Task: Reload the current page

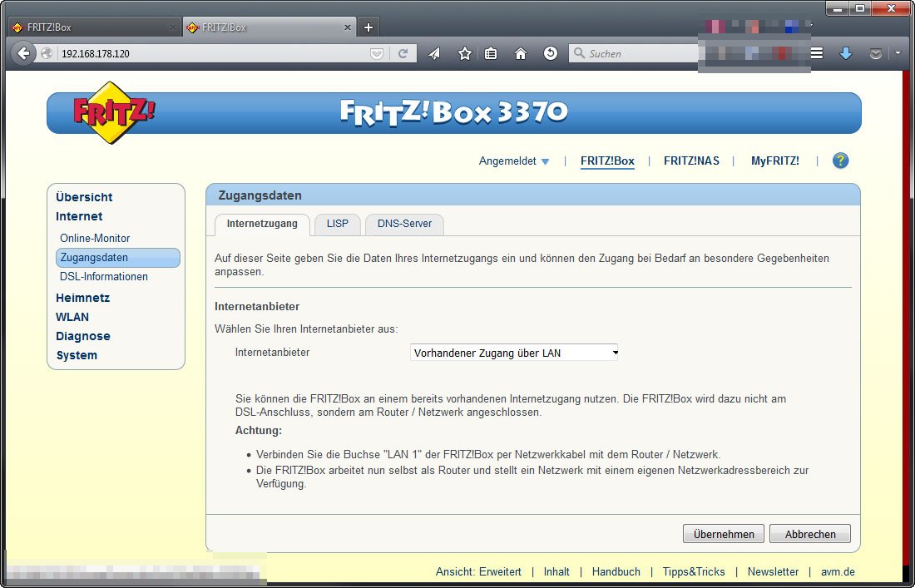Action: tap(403, 52)
